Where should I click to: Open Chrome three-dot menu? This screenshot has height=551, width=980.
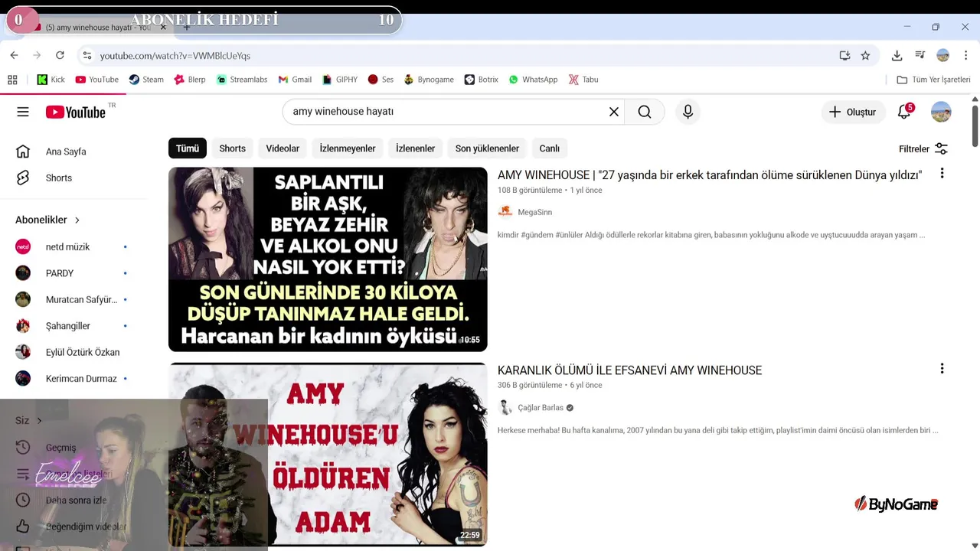point(965,55)
